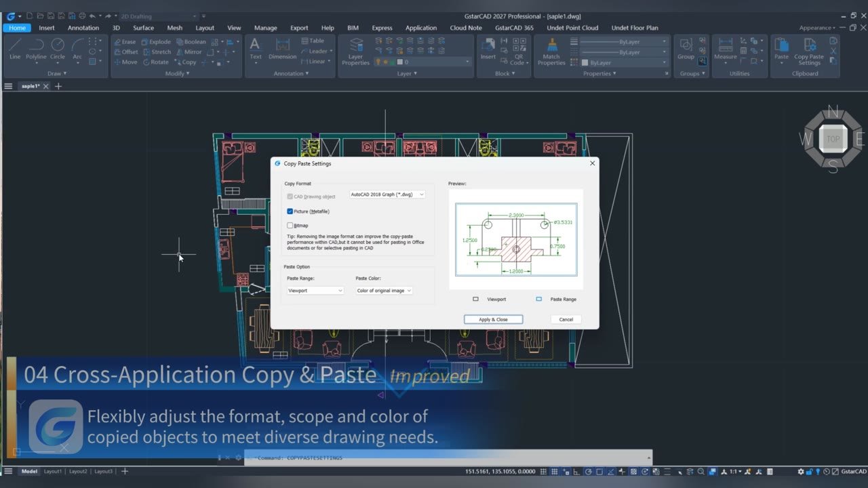Open the Paste Range Viewport dropdown
Image resolution: width=868 pixels, height=488 pixels.
tap(315, 291)
